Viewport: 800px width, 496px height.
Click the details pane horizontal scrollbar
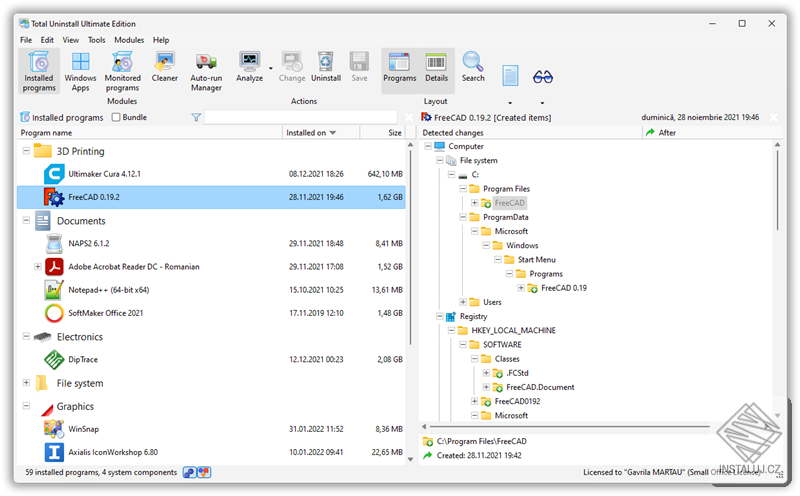570,427
